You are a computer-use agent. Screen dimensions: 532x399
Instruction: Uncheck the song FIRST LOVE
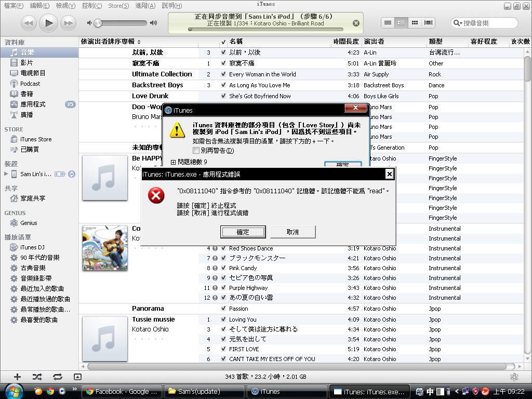pyautogui.click(x=223, y=349)
